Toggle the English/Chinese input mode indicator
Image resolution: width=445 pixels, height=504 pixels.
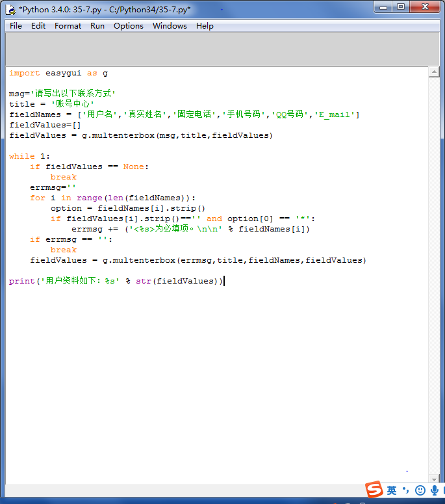tap(392, 490)
